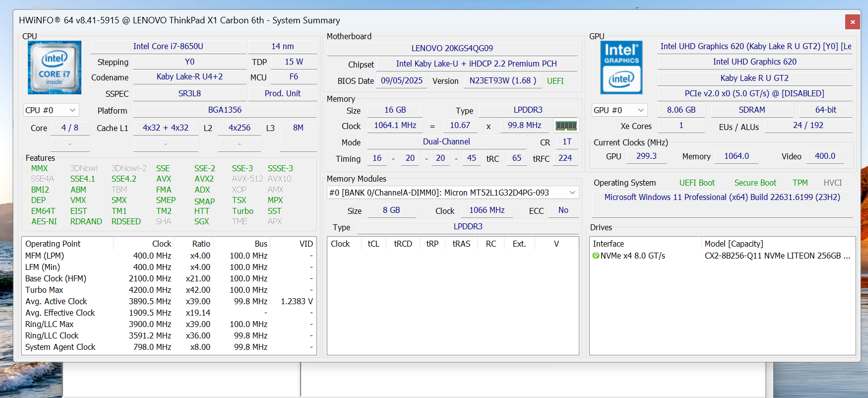Click the module Size value 8 GB
The image size is (868, 398).
391,210
